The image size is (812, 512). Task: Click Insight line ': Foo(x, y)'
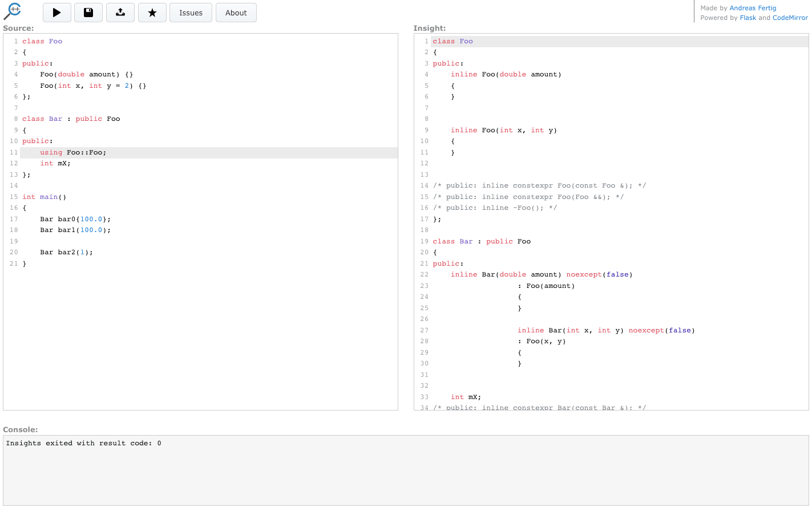[x=542, y=342]
